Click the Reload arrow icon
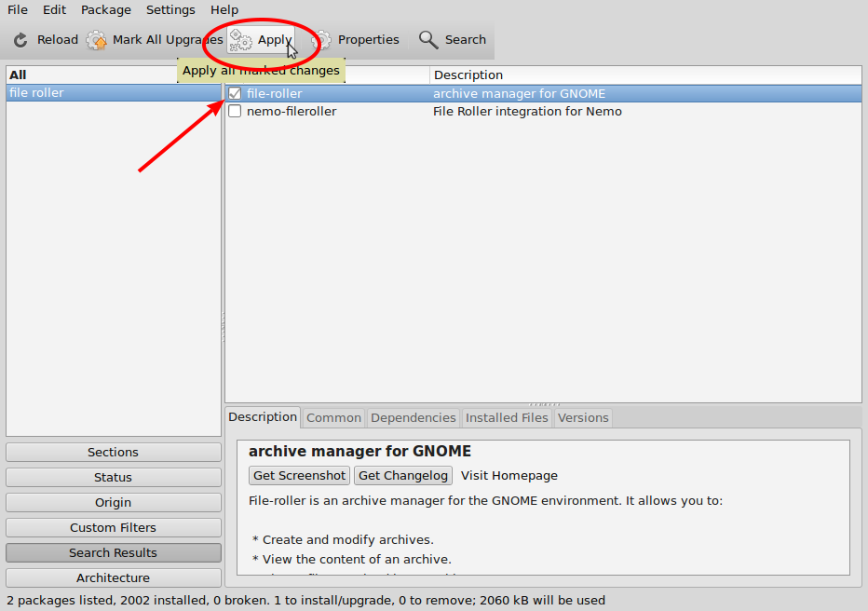Viewport: 868px width, 611px height. coord(20,40)
